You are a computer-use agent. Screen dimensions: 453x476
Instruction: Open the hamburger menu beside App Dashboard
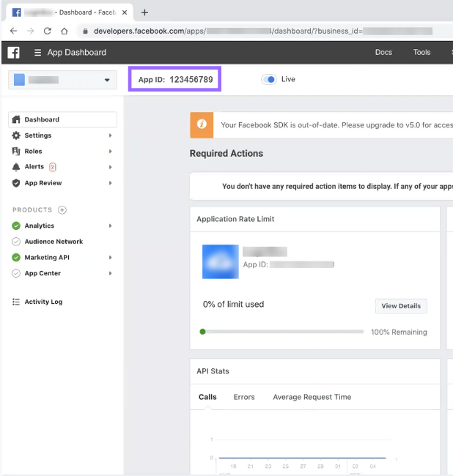coord(38,53)
